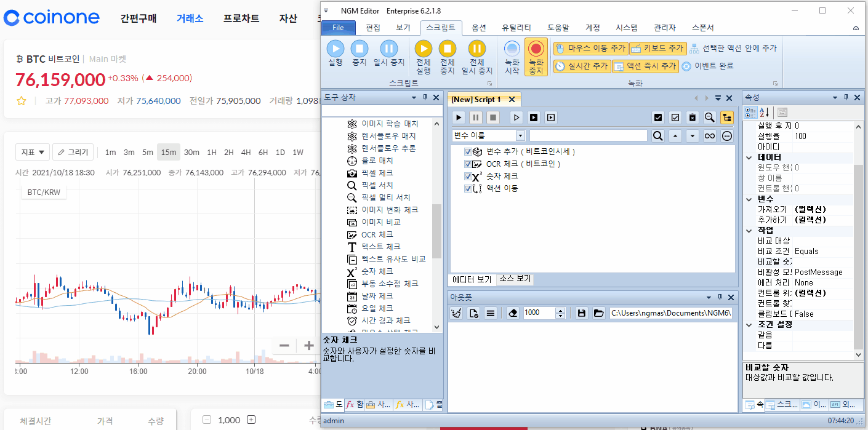
Task: Switch to the 편집 ribbon tab
Action: point(373,28)
